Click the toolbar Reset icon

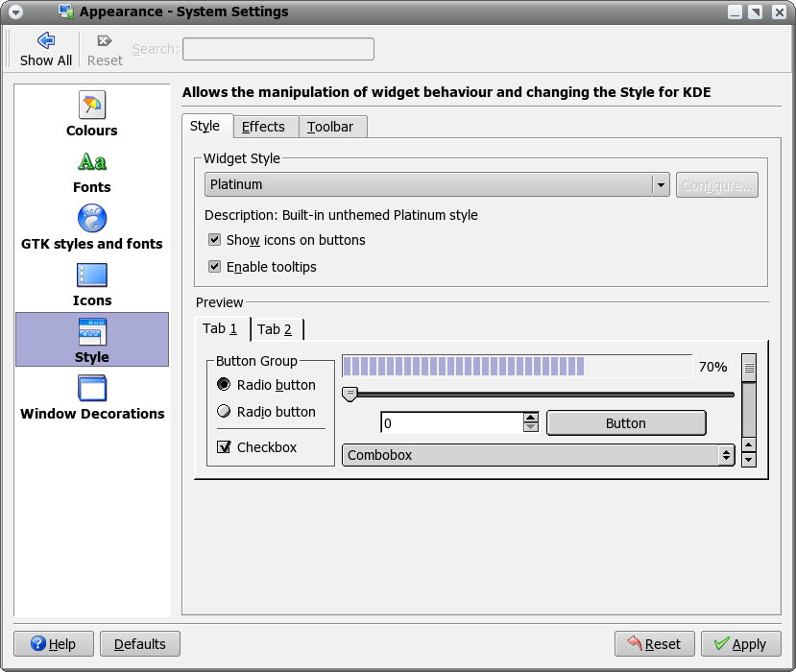tap(105, 40)
